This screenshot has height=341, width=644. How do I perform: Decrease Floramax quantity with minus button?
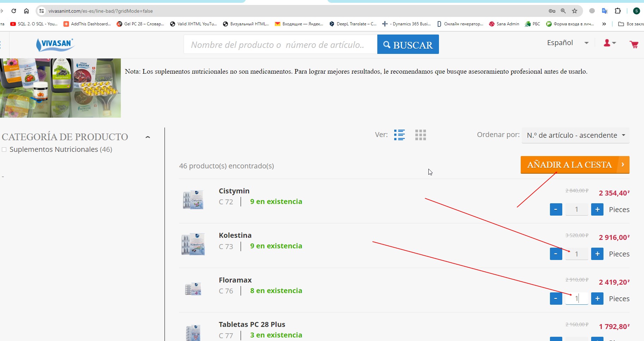click(x=556, y=299)
